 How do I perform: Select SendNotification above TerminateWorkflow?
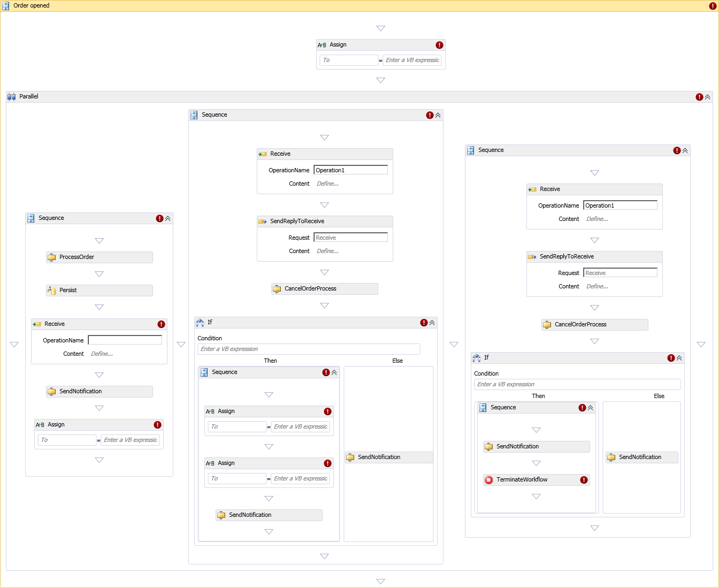click(537, 447)
